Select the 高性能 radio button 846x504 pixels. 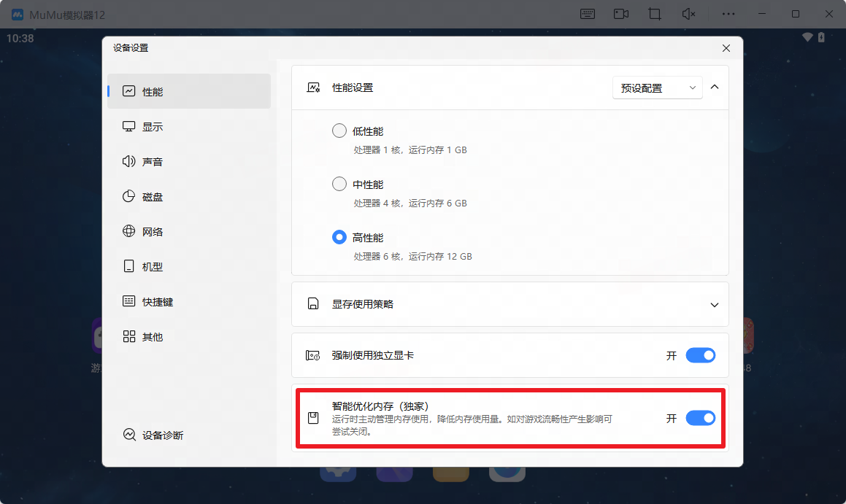click(x=339, y=238)
